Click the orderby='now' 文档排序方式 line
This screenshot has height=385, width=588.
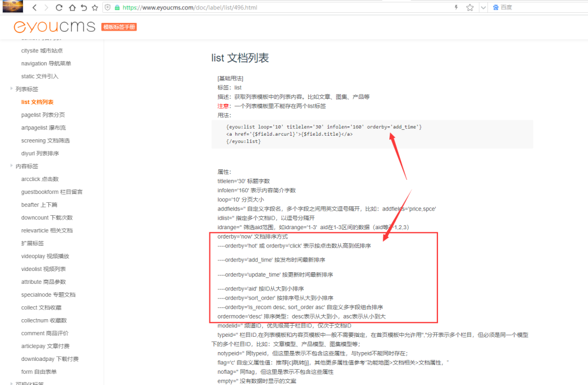pos(253,236)
